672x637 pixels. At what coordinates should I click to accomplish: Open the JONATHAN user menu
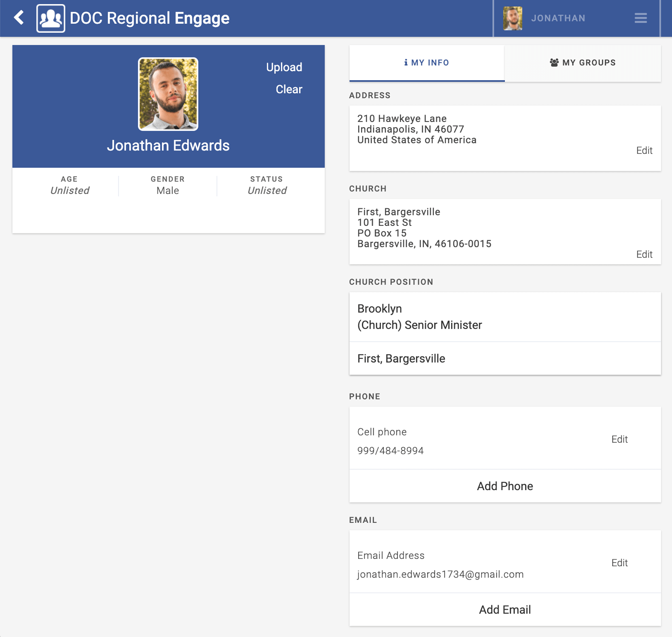click(x=558, y=18)
